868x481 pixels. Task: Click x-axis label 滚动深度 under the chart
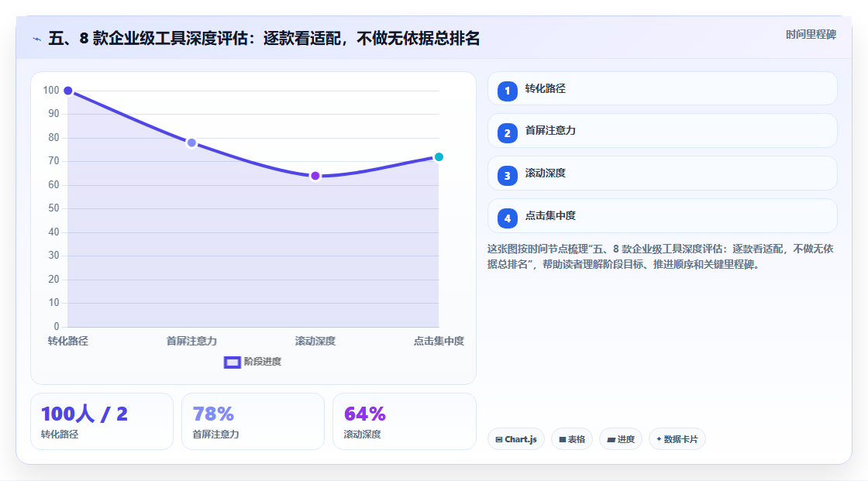(x=315, y=341)
